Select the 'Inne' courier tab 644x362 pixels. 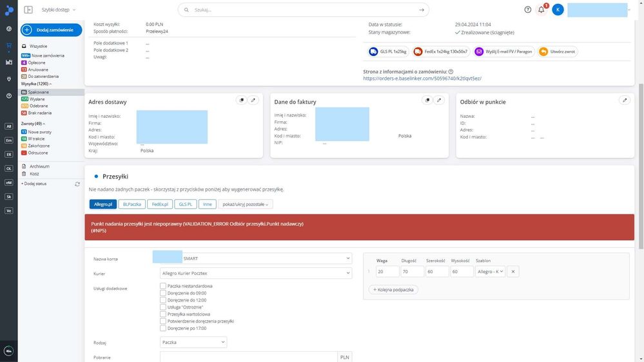pos(208,204)
